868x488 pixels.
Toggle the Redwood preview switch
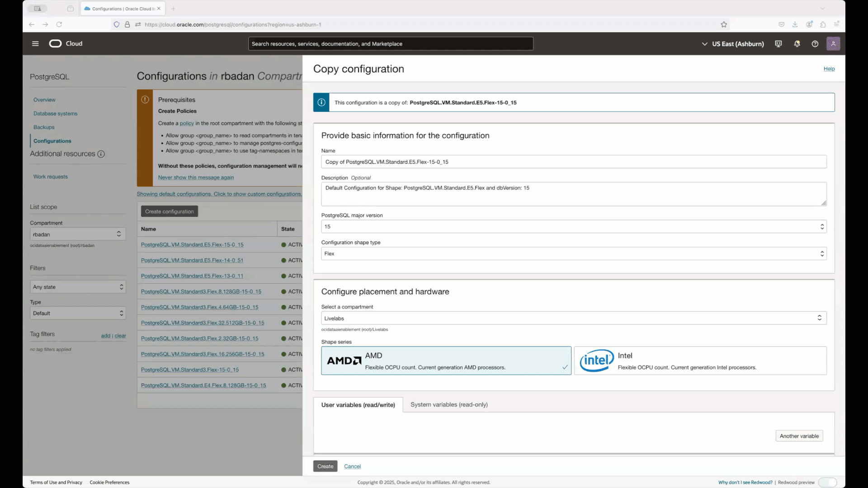(x=827, y=482)
